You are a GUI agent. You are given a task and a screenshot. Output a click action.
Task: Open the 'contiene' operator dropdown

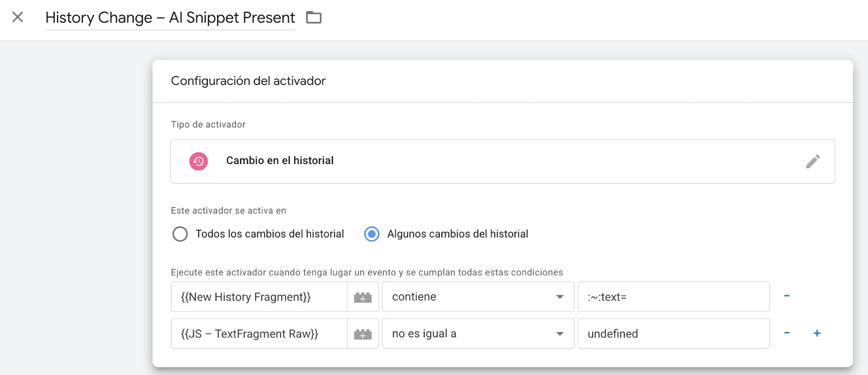coord(477,297)
